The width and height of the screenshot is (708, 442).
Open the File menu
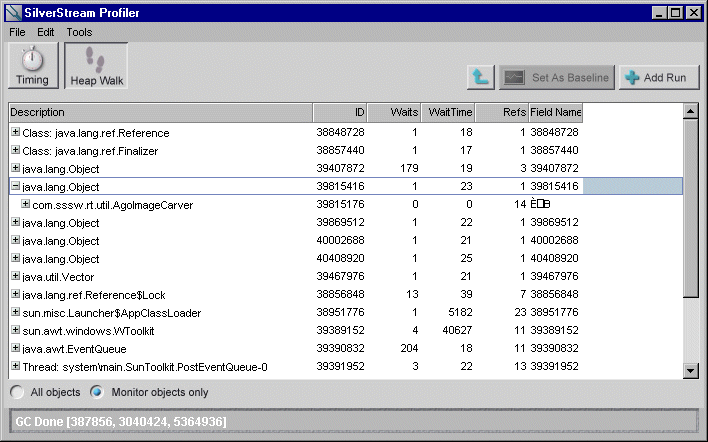tap(17, 32)
